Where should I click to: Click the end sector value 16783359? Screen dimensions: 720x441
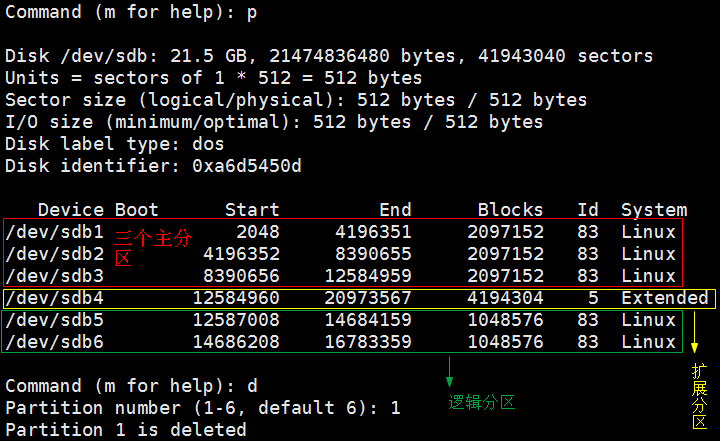click(x=368, y=342)
